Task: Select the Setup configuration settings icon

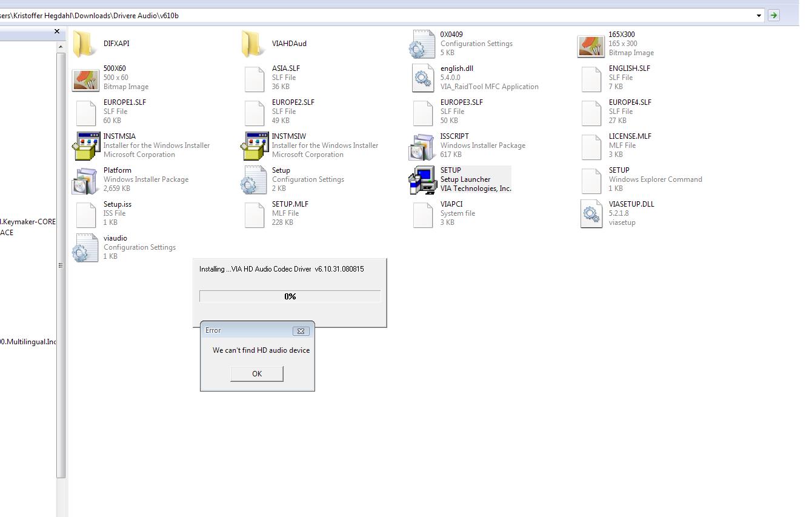Action: pos(253,180)
